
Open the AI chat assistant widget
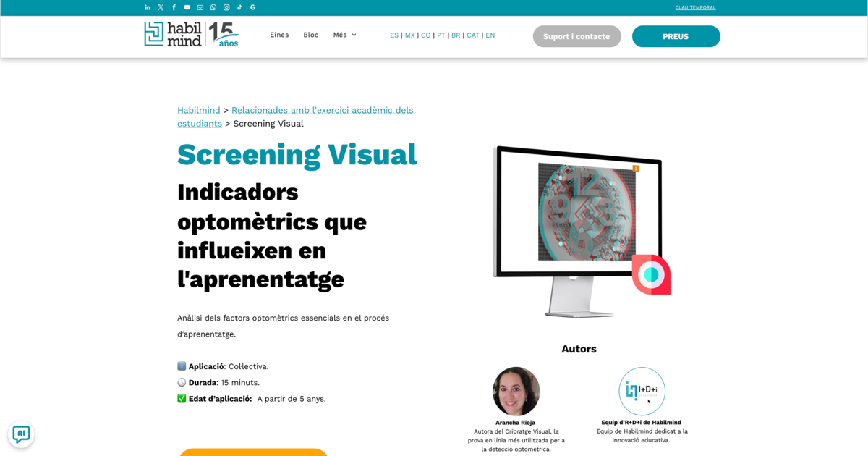tap(21, 434)
